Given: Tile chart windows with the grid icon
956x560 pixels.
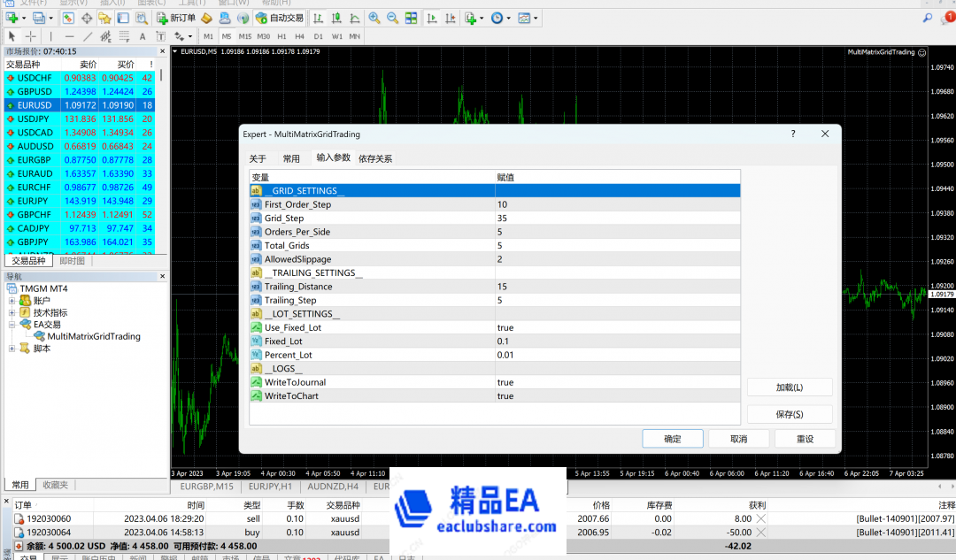Looking at the screenshot, I should [410, 18].
